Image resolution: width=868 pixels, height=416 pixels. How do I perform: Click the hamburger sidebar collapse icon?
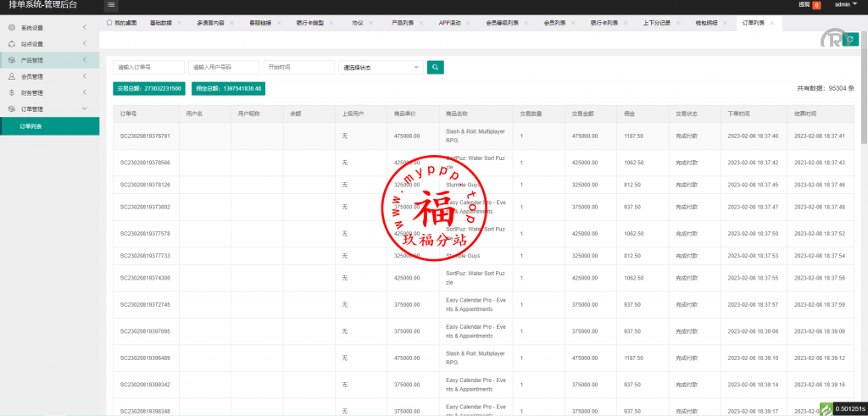click(111, 5)
